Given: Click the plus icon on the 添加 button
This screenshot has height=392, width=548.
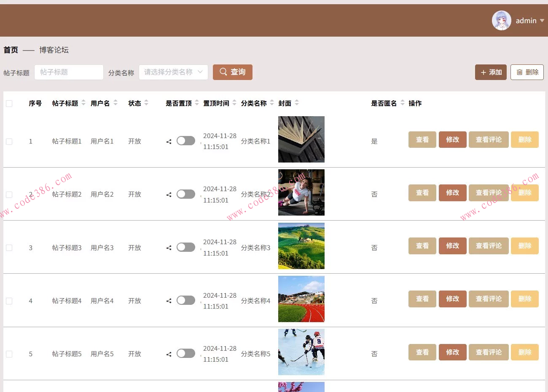Looking at the screenshot, I should click(484, 72).
